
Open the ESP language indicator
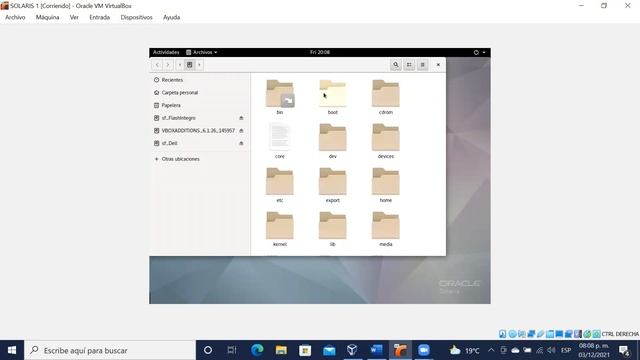coord(566,350)
